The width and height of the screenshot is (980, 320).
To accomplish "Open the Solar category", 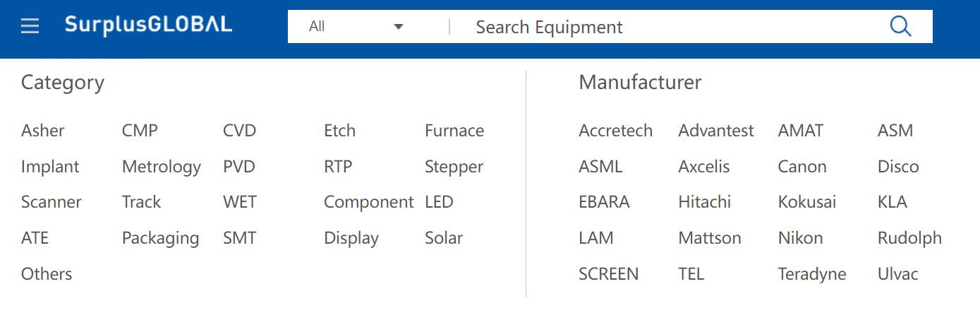I will click(444, 238).
